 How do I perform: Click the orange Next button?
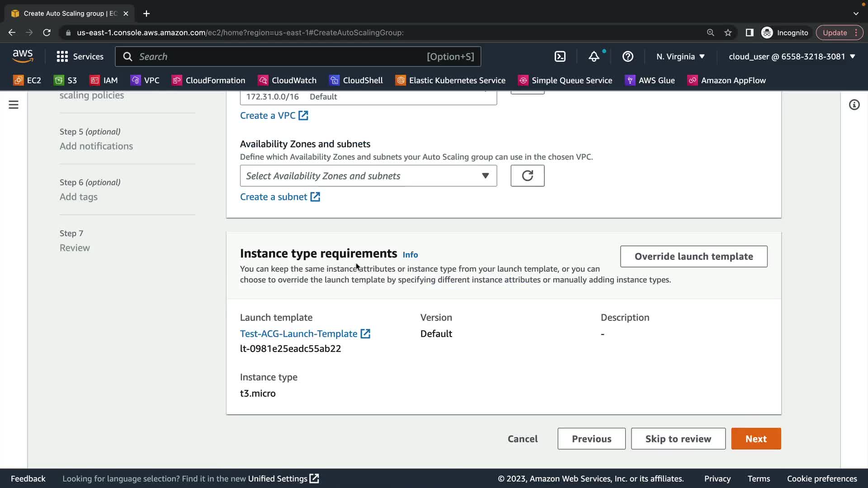(x=756, y=439)
